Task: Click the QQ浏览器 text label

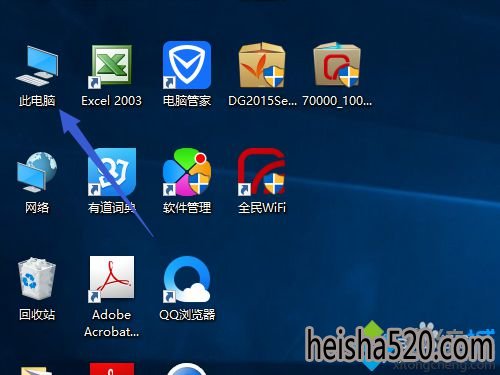Action: click(187, 314)
